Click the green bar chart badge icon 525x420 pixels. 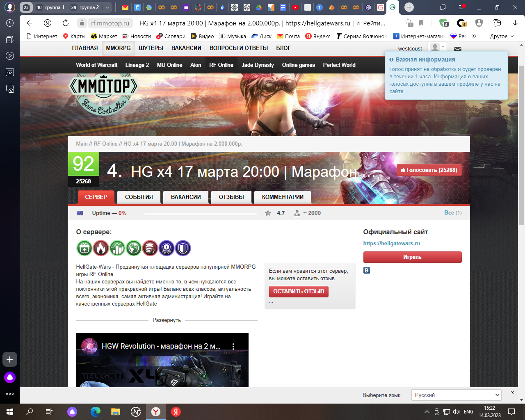[117, 248]
